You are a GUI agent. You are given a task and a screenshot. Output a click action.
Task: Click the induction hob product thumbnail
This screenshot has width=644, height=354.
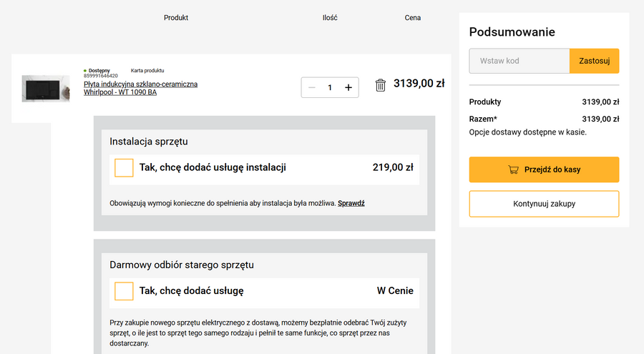coord(46,89)
